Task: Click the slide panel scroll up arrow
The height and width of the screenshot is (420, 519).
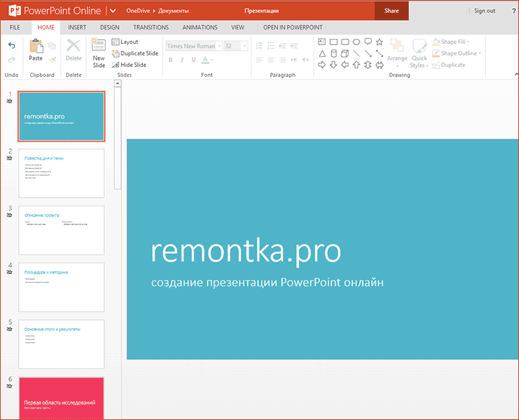Action: click(117, 83)
